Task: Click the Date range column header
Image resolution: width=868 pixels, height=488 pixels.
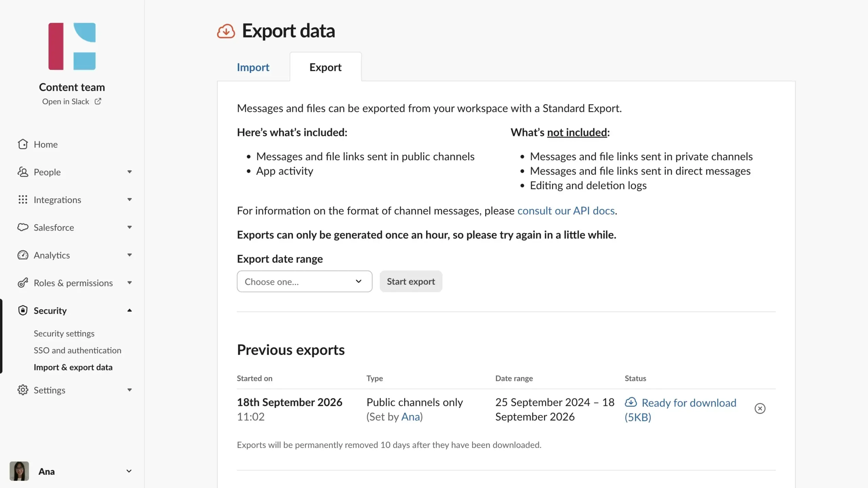Action: tap(514, 378)
